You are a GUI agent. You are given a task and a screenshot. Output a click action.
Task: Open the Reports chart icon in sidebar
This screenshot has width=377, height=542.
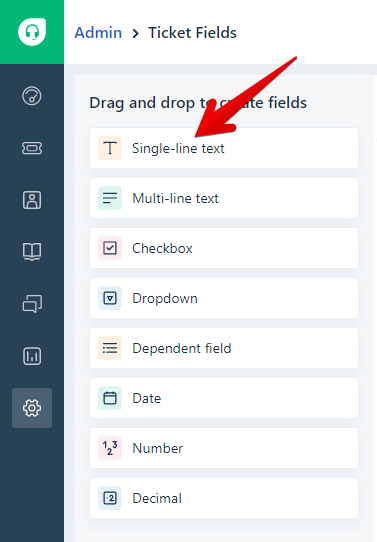pos(32,356)
